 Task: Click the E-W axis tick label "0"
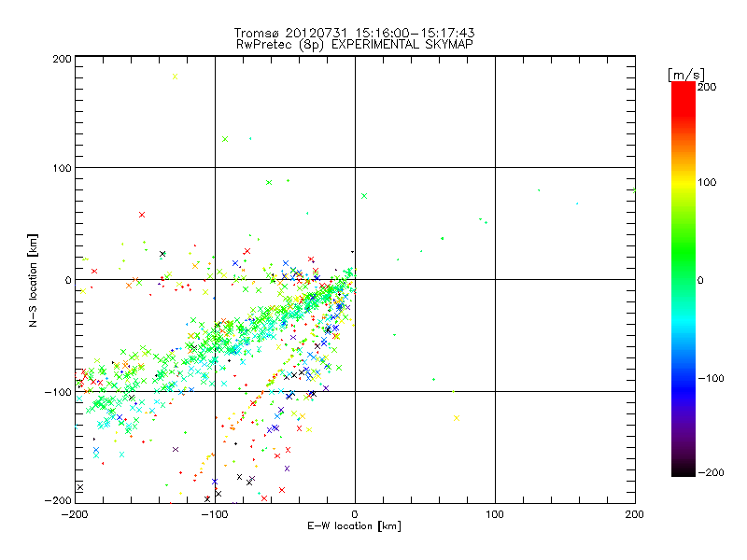355,514
